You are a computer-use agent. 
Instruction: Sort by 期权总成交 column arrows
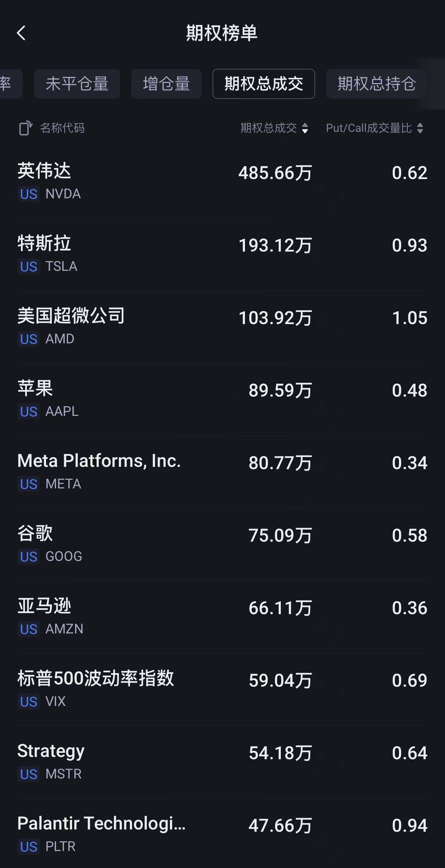305,128
